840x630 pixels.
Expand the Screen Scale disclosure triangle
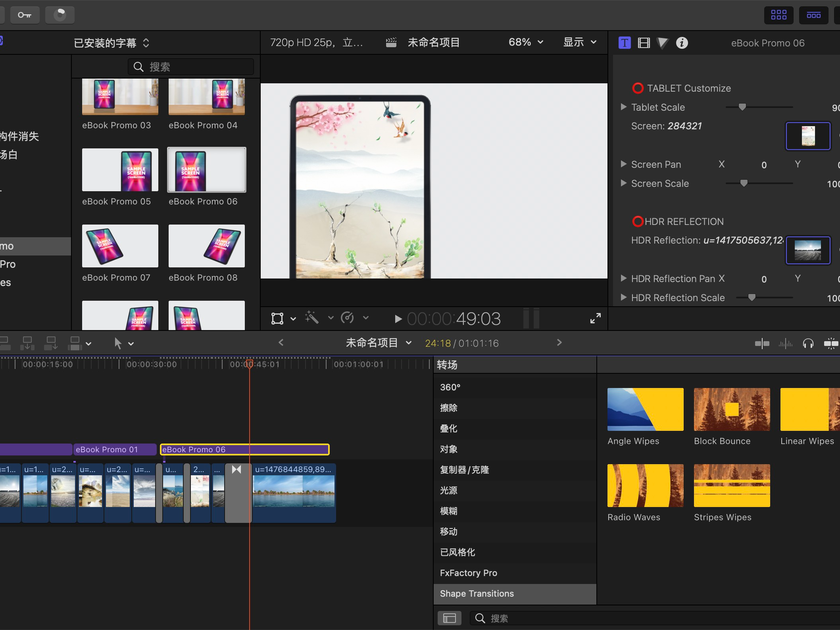pos(623,183)
